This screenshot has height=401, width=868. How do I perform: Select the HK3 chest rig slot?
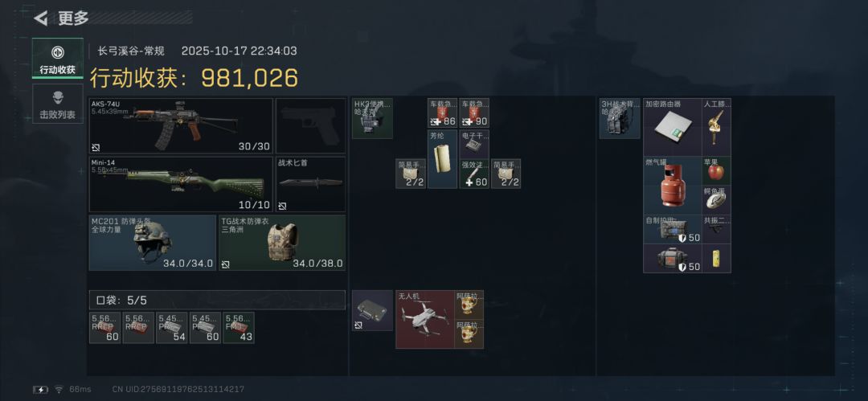(x=373, y=118)
